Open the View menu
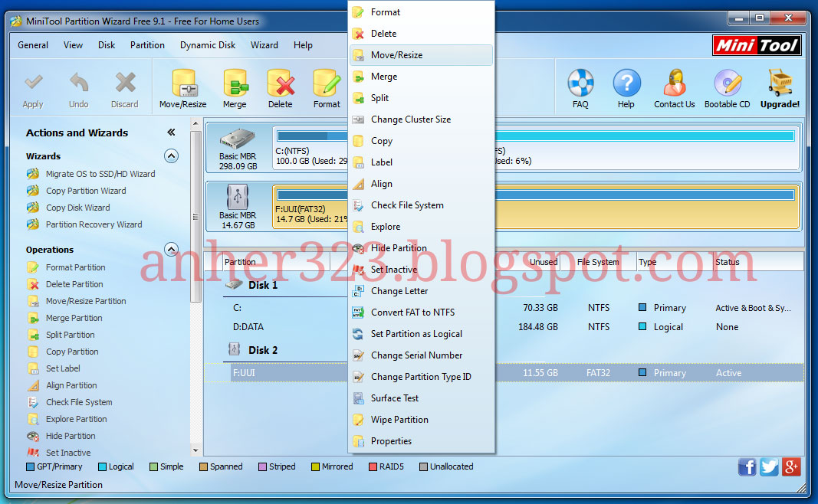This screenshot has width=818, height=504. (x=73, y=45)
